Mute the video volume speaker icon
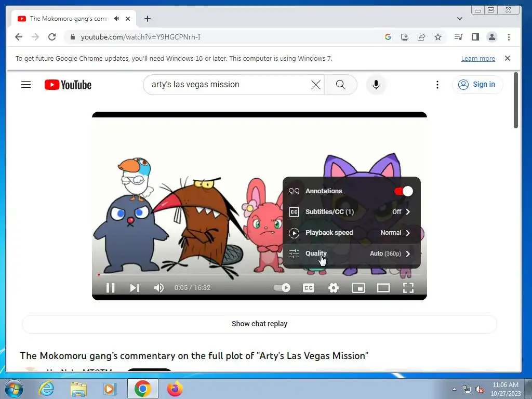Screen dimensions: 532x399 (x=159, y=288)
